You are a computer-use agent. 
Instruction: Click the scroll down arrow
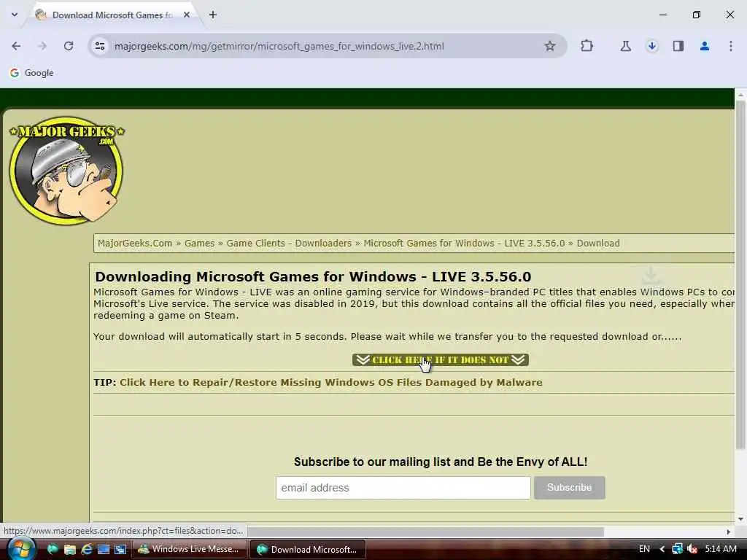coord(740,519)
